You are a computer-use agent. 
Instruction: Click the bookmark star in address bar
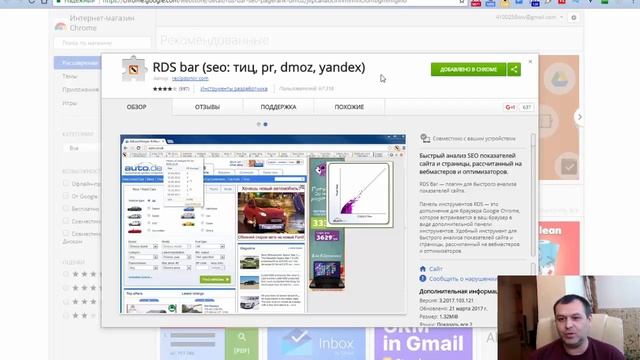[x=462, y=2]
